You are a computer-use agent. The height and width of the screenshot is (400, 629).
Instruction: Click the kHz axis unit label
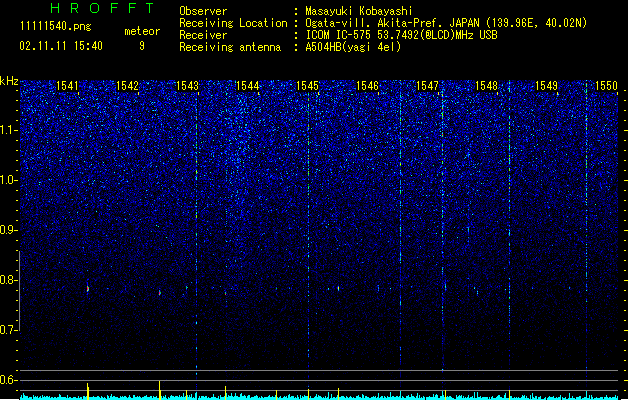click(x=9, y=81)
